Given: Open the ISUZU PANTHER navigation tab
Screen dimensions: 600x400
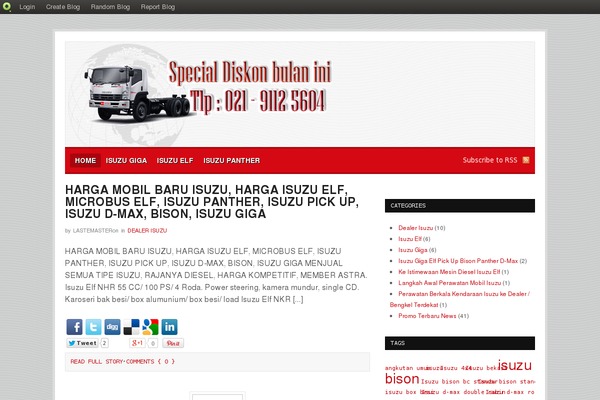Looking at the screenshot, I should coord(232,160).
